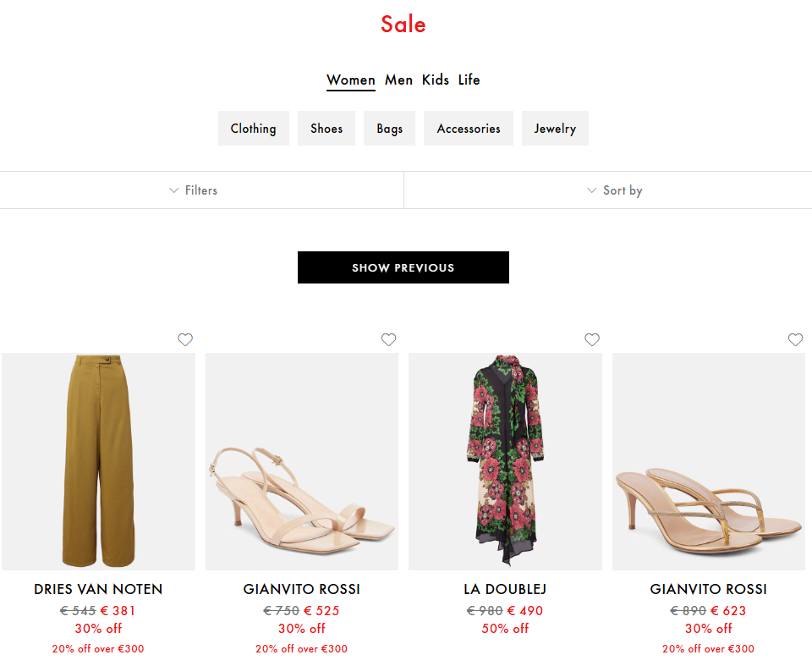Select the Bags category

click(x=390, y=129)
